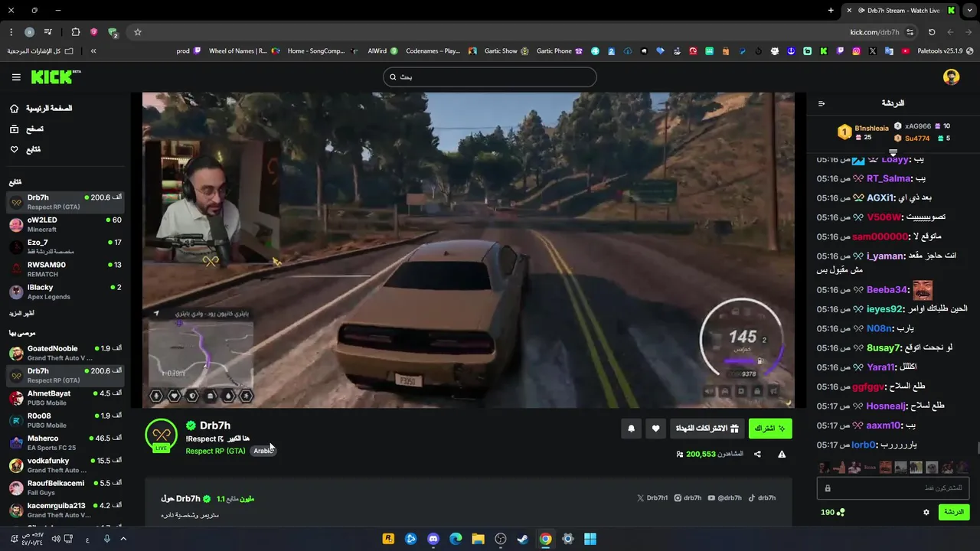The height and width of the screenshot is (551, 980).
Task: Reload the page in browser toolbar
Action: coord(932,32)
